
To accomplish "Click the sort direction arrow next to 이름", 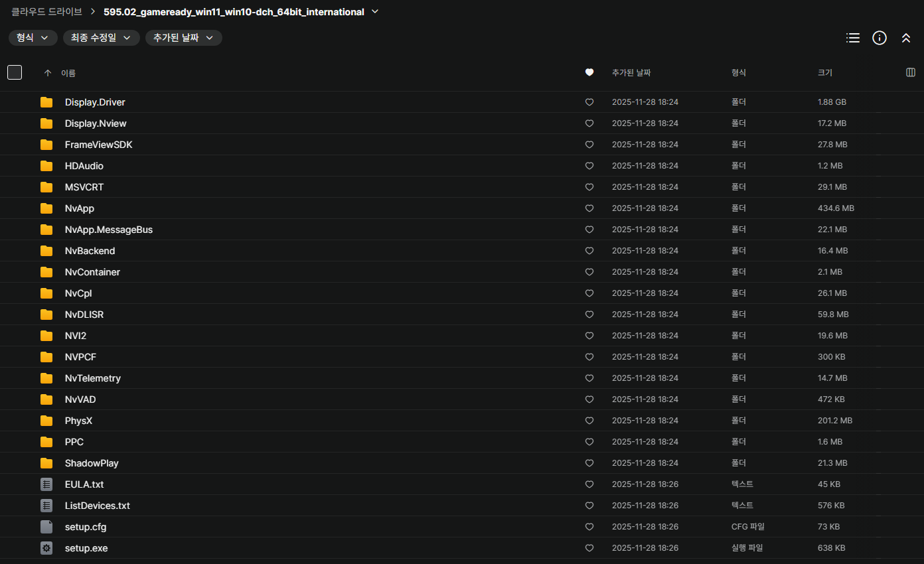I will [x=47, y=73].
